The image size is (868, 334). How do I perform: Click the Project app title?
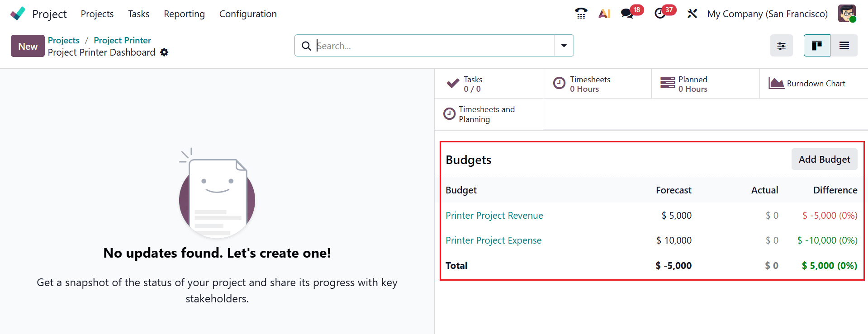[49, 14]
